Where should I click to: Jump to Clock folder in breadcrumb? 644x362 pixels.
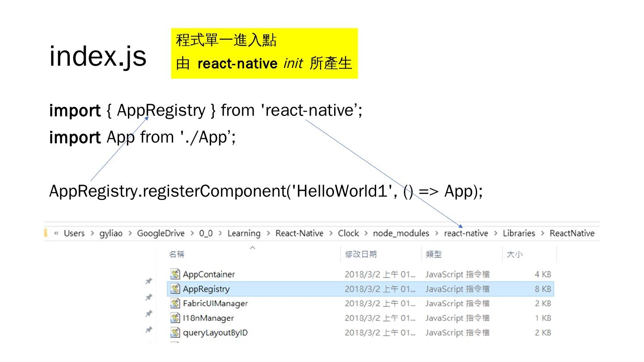pyautogui.click(x=348, y=233)
